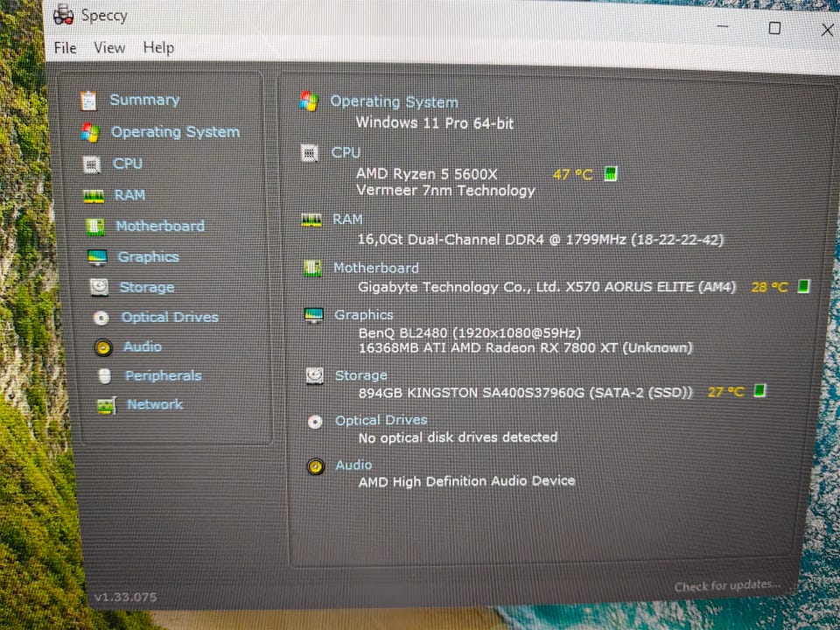
Task: Click the Audio heading link in summary
Action: pyautogui.click(x=353, y=465)
